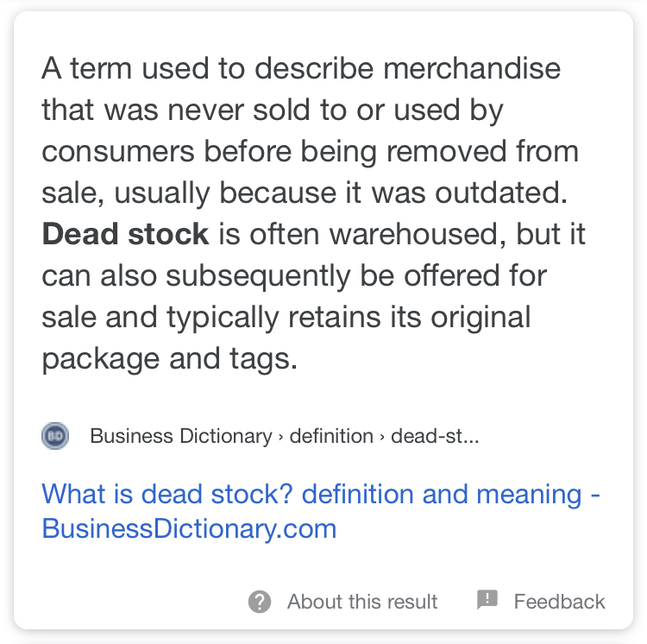This screenshot has height=644, width=647.
Task: Click the bold 'Dead stock' term
Action: (125, 233)
